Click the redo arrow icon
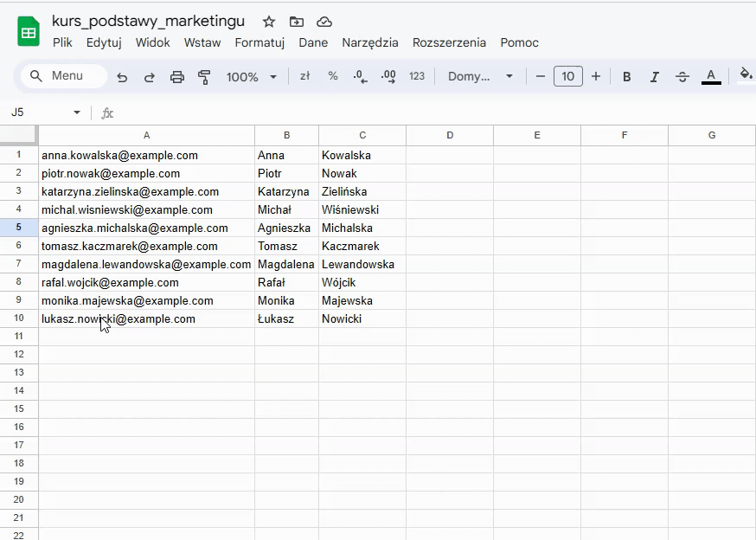Viewport: 756px width, 540px height. [150, 77]
